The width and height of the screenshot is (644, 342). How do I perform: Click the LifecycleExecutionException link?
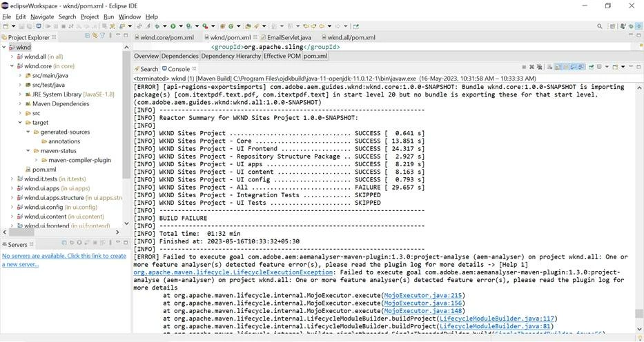(233, 272)
